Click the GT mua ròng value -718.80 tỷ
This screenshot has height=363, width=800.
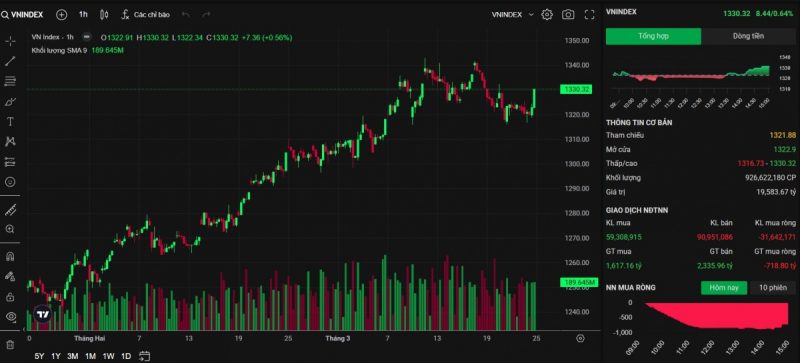(780, 265)
